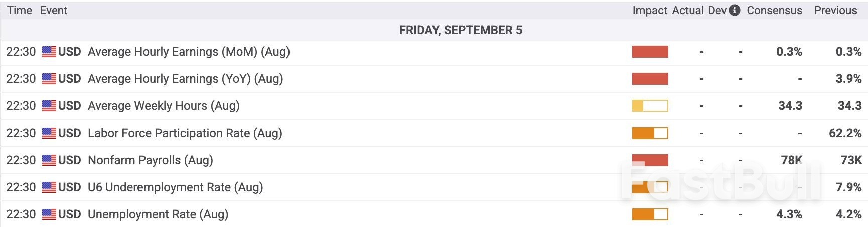Click US flag beside Labor Force Participation Rate
This screenshot has height=227, width=868.
[49, 133]
